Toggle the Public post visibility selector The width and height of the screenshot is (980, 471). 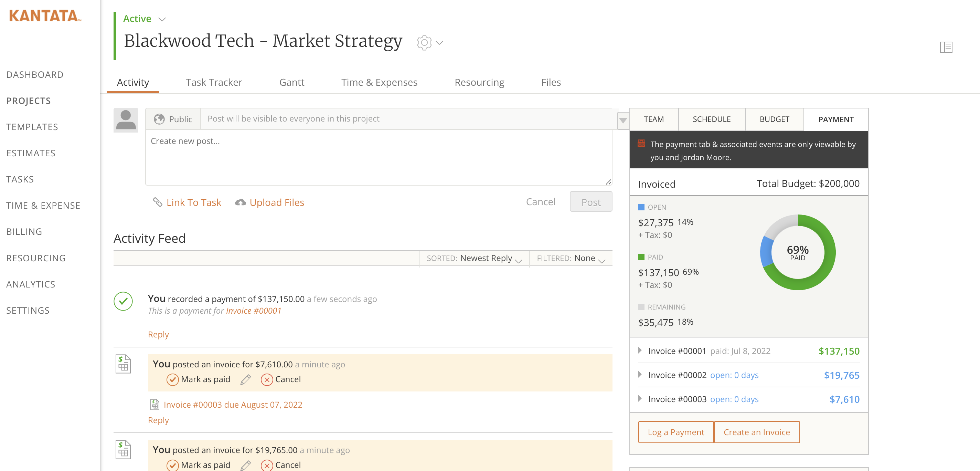point(173,119)
